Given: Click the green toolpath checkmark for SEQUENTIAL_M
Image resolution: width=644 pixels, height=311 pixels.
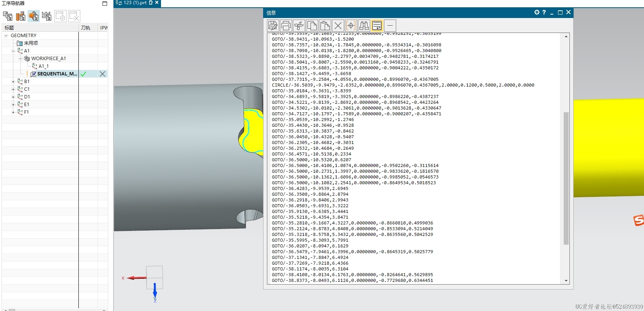Looking at the screenshot, I should (x=83, y=74).
